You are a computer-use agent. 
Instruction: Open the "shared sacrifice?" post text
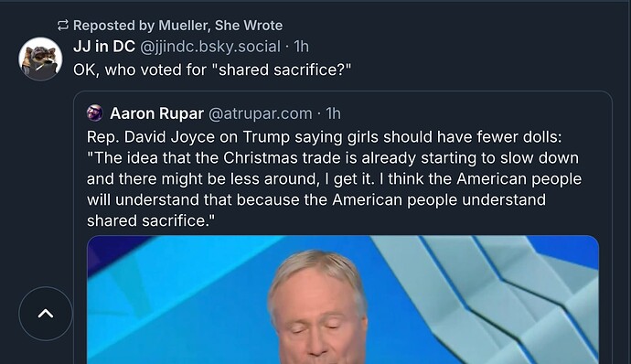[212, 70]
